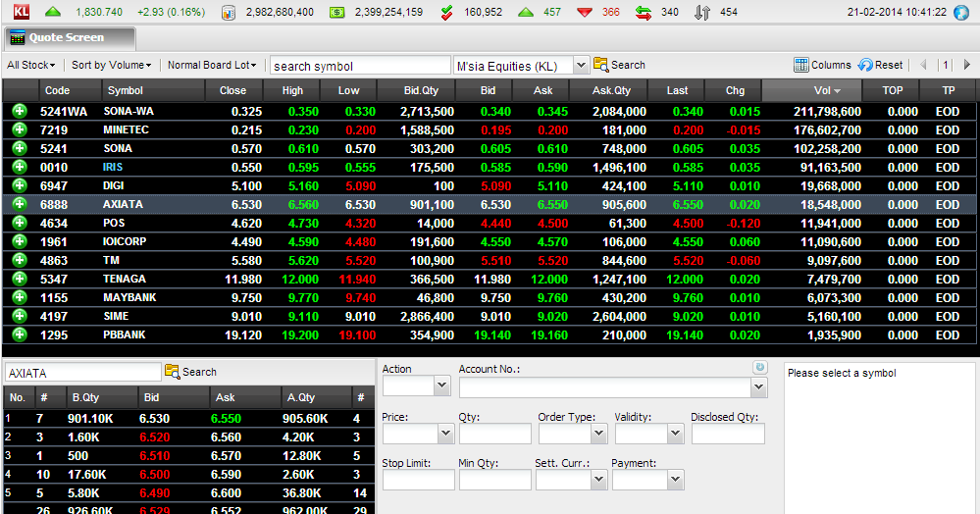Click the untraded up-down arrows icon

(x=701, y=12)
